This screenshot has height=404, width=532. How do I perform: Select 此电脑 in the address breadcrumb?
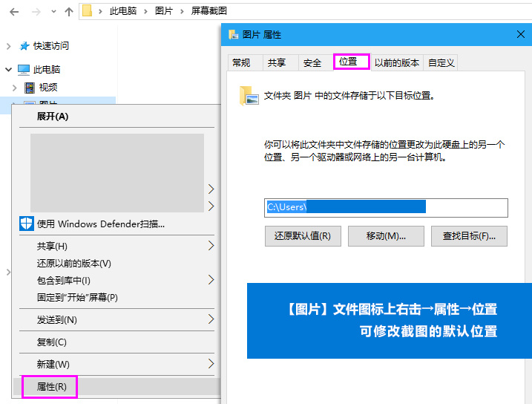123,11
